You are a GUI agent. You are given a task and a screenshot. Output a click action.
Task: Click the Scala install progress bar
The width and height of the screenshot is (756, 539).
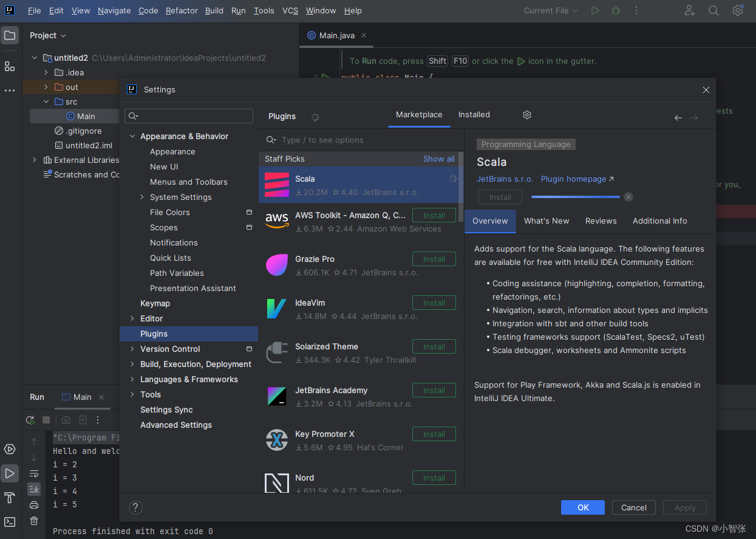pos(576,197)
